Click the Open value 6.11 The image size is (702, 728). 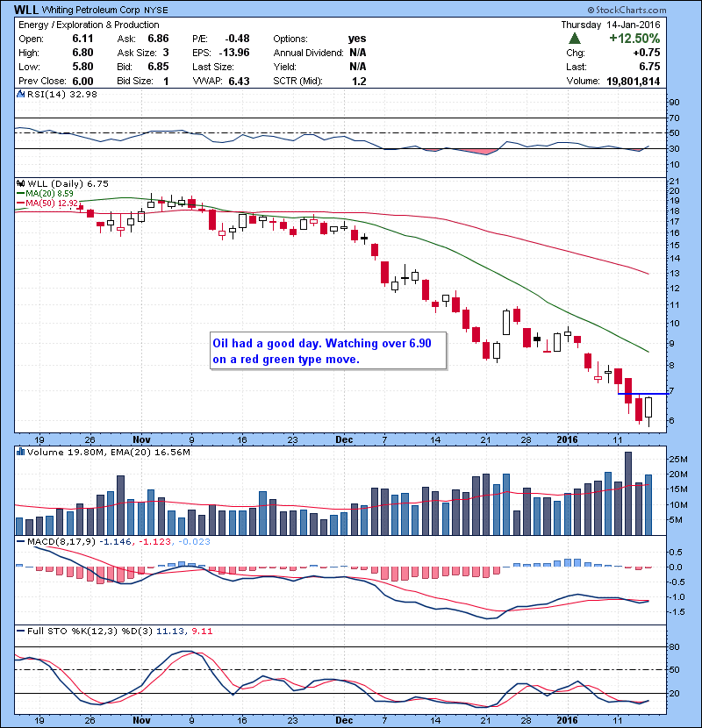82,39
